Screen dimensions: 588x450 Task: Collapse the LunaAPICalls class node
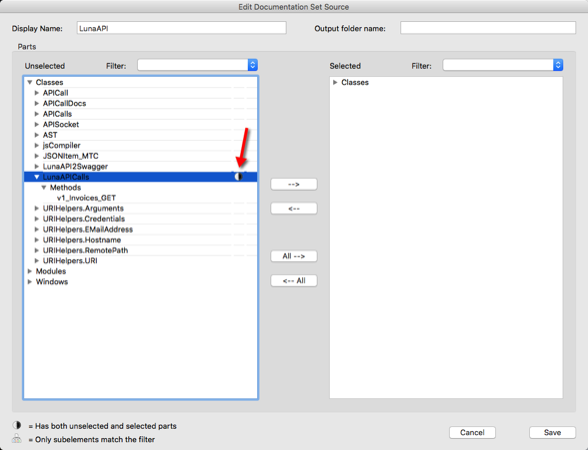tap(37, 177)
